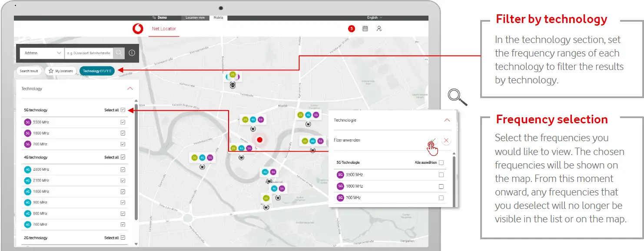This screenshot has height=251, width=644.
Task: Click the info icon beside search
Action: click(132, 53)
